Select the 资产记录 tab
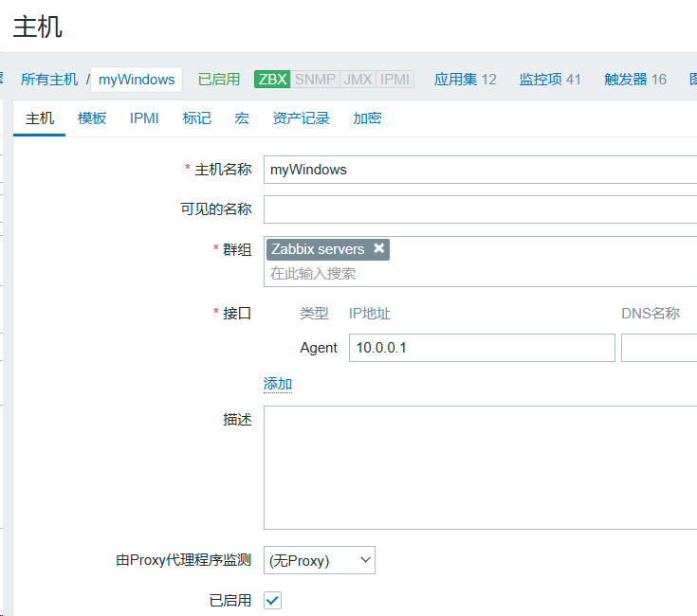The height and width of the screenshot is (616, 697). (301, 118)
